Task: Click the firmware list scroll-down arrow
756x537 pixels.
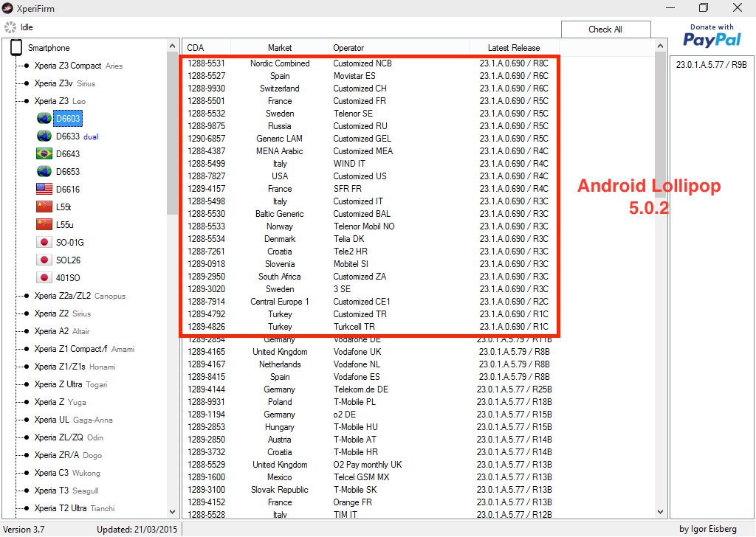Action: coord(661,511)
